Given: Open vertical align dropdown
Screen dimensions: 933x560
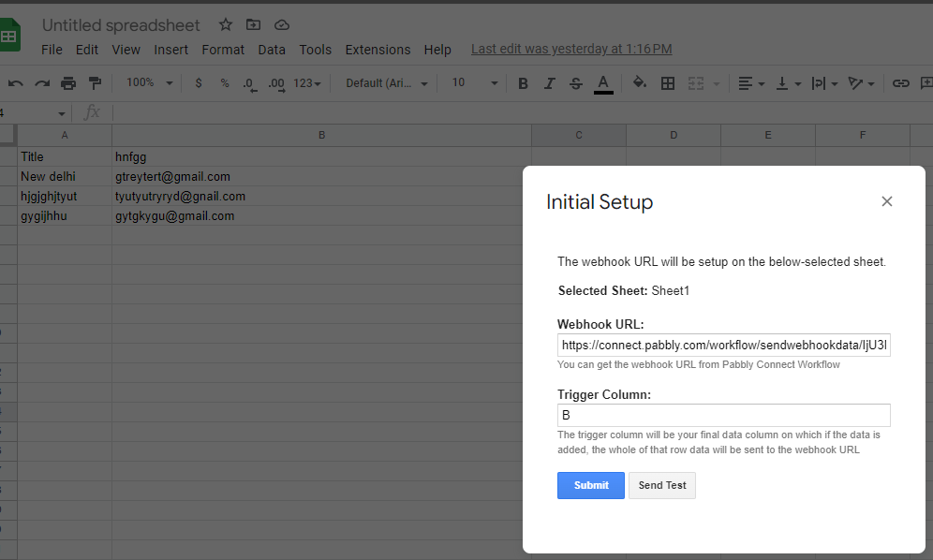Looking at the screenshot, I should (x=789, y=83).
